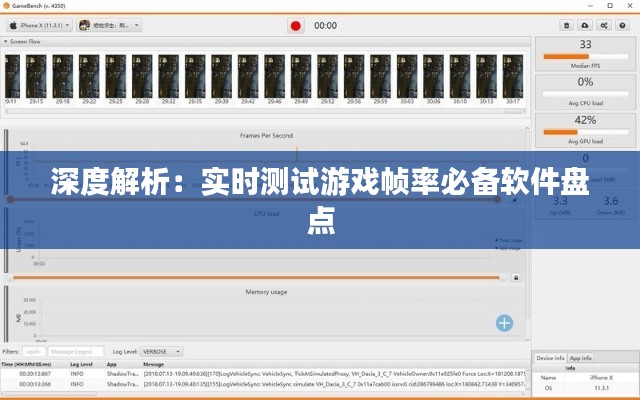Select the 29:15 screen flow thumbnail
This screenshot has width=640, height=400.
36,76
